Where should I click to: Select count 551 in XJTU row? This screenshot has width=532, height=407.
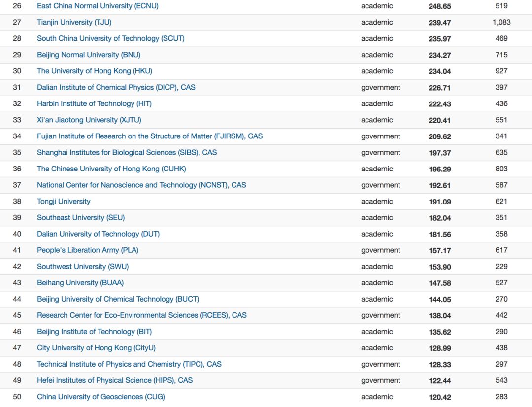[x=501, y=120]
